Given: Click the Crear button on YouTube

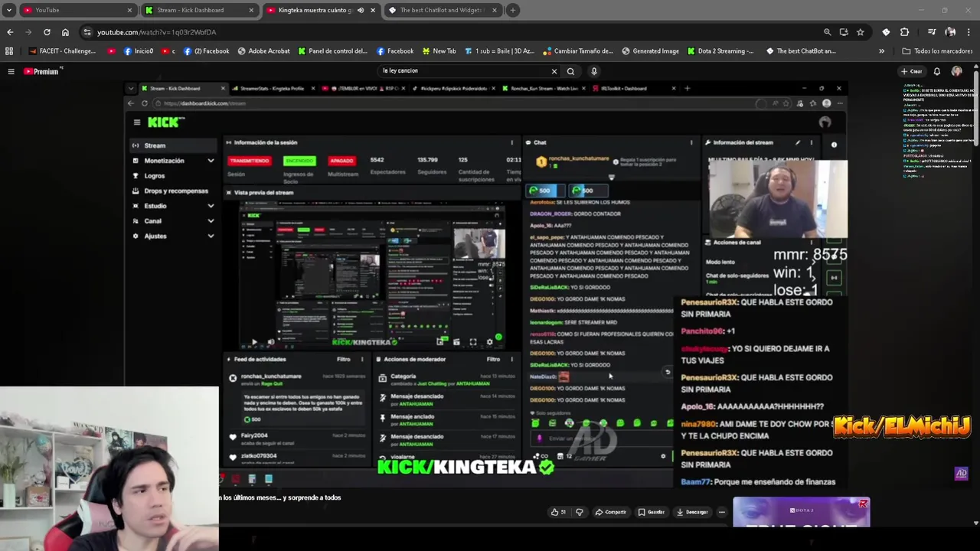Looking at the screenshot, I should [911, 71].
